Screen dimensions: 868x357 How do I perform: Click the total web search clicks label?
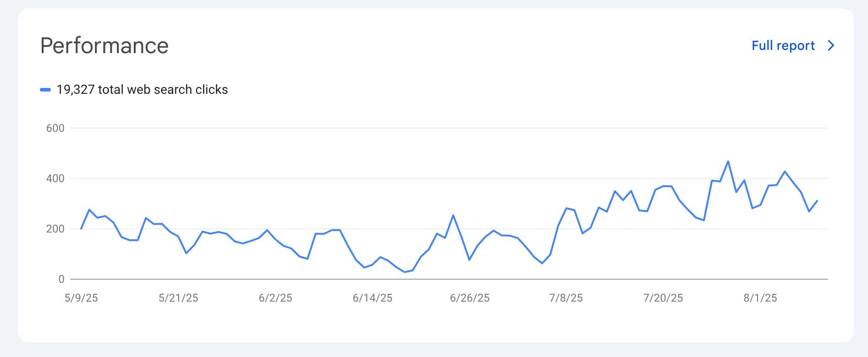click(x=142, y=90)
